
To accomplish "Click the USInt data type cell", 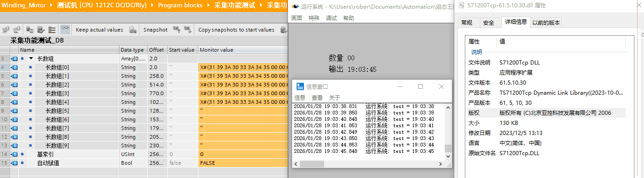I will click(x=133, y=154).
